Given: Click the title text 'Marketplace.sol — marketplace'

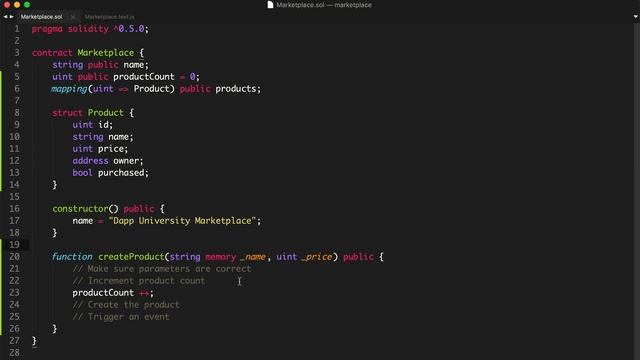Looking at the screenshot, I should tap(324, 5).
